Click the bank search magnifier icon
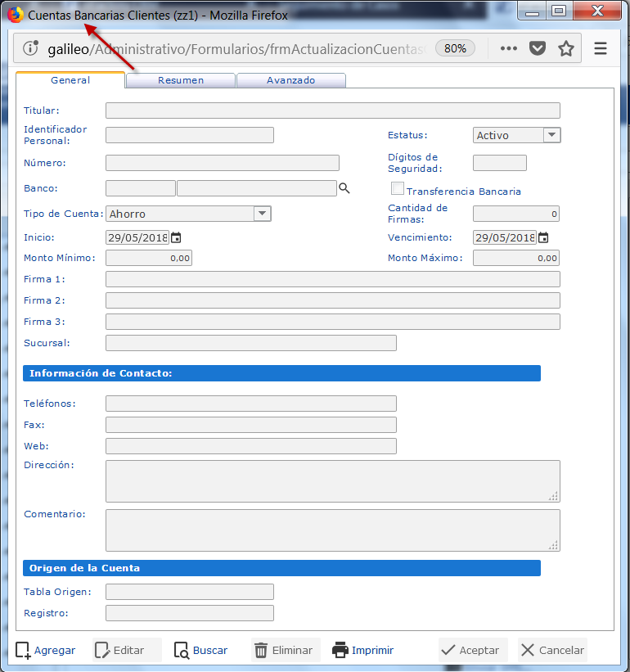 click(344, 188)
